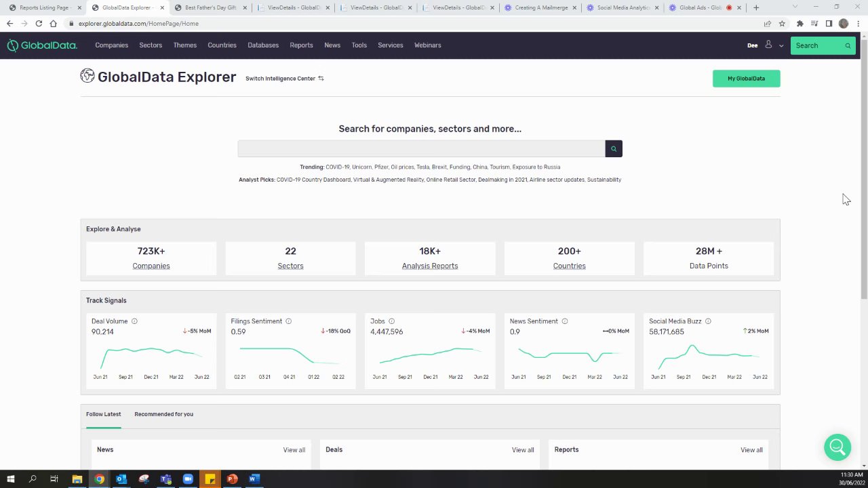Viewport: 868px width, 488px height.
Task: Select the Recommended for you tab
Action: click(163, 414)
